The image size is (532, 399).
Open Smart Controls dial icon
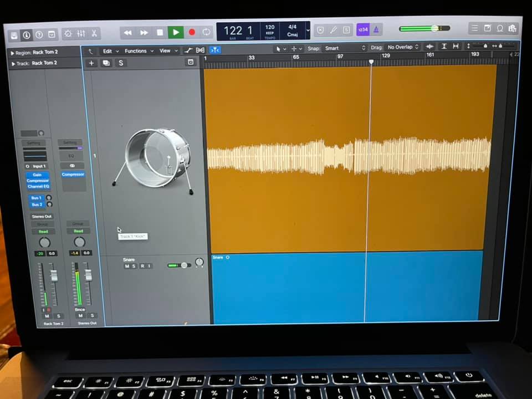point(68,34)
